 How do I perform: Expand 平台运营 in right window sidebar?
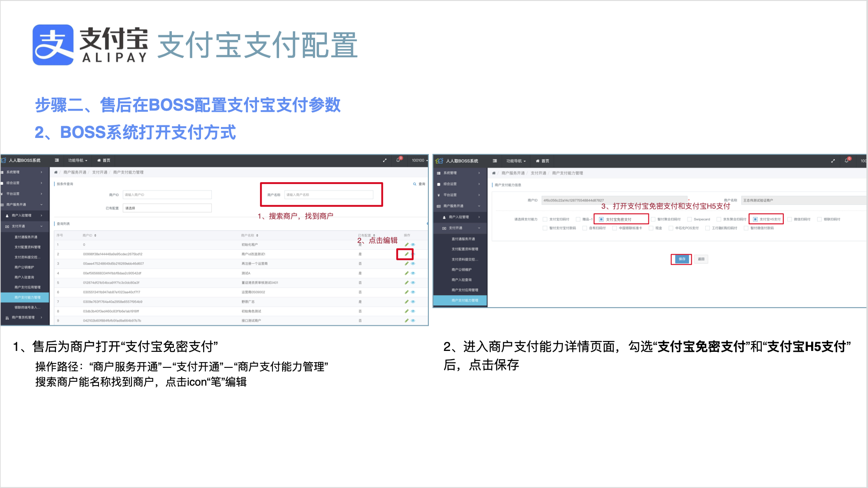460,195
